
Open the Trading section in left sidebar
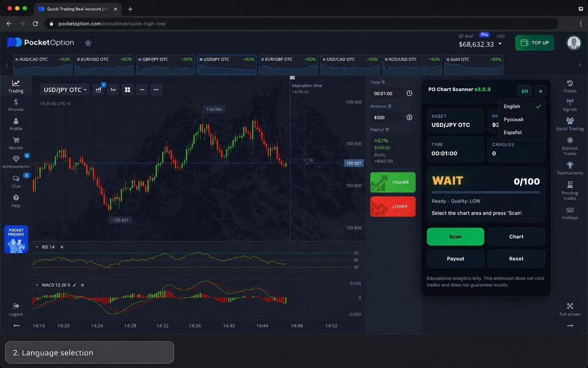pos(16,86)
